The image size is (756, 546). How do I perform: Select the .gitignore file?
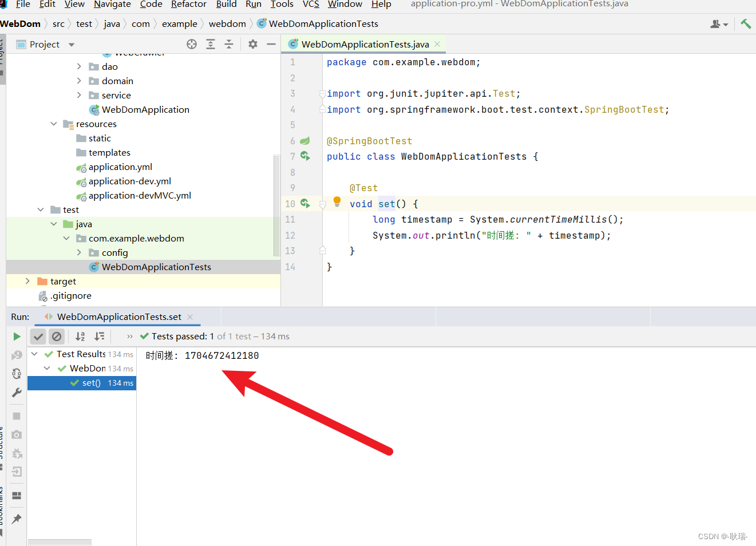70,295
